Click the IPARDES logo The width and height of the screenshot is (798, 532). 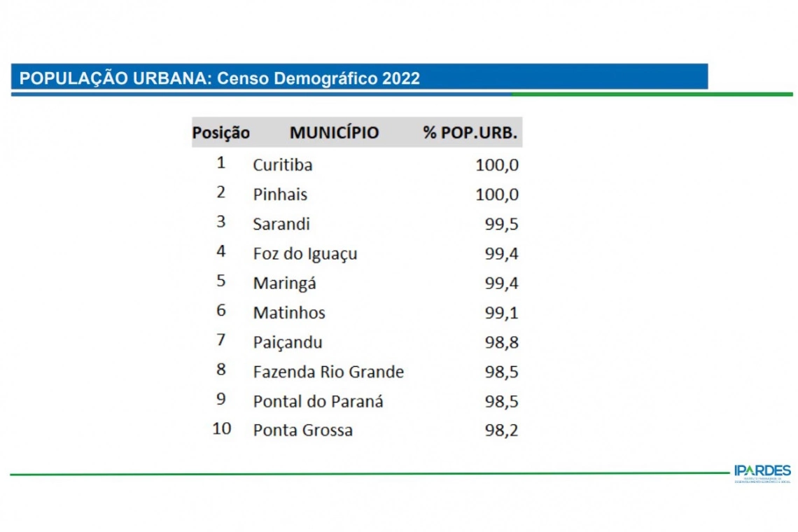tap(762, 472)
